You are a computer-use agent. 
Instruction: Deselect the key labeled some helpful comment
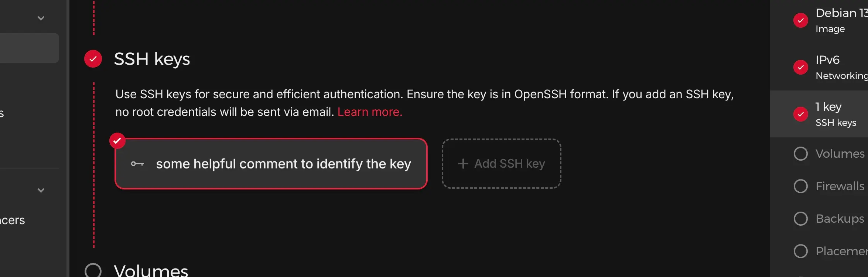[x=271, y=164]
